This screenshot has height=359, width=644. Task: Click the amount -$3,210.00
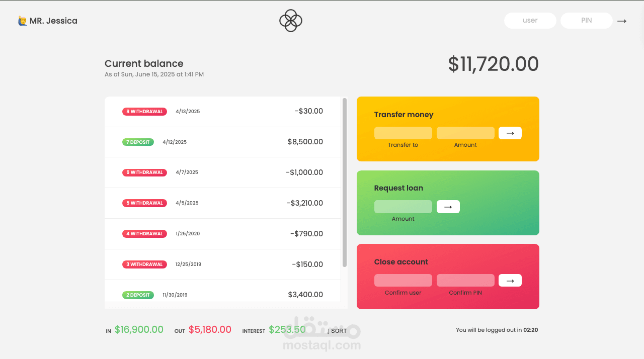click(305, 203)
